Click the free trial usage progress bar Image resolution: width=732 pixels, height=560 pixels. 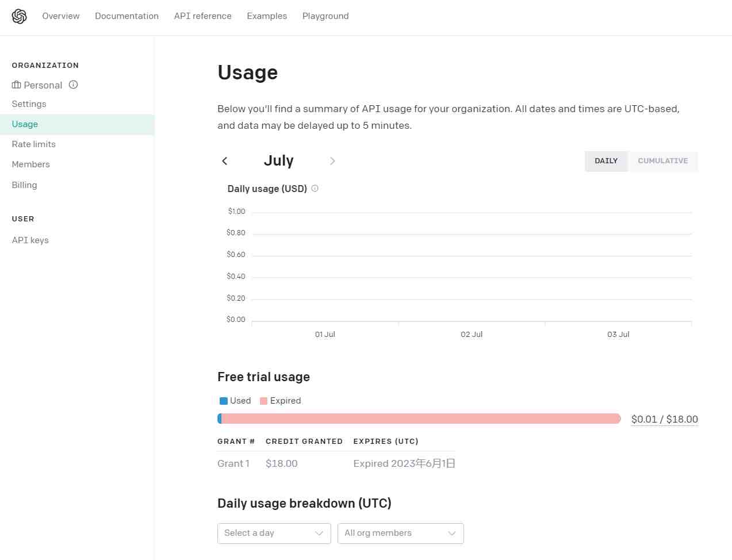click(x=419, y=419)
